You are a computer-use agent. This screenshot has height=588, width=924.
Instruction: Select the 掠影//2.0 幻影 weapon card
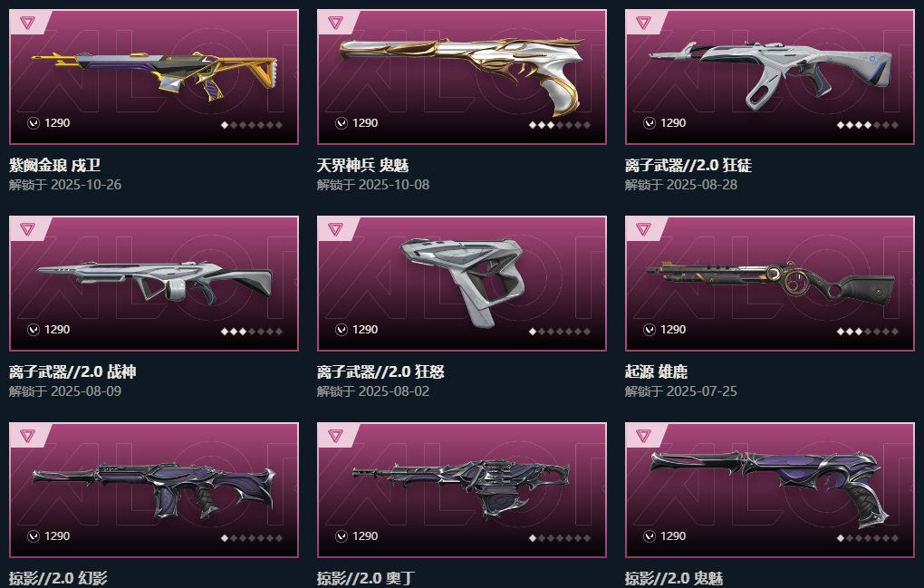point(154,489)
